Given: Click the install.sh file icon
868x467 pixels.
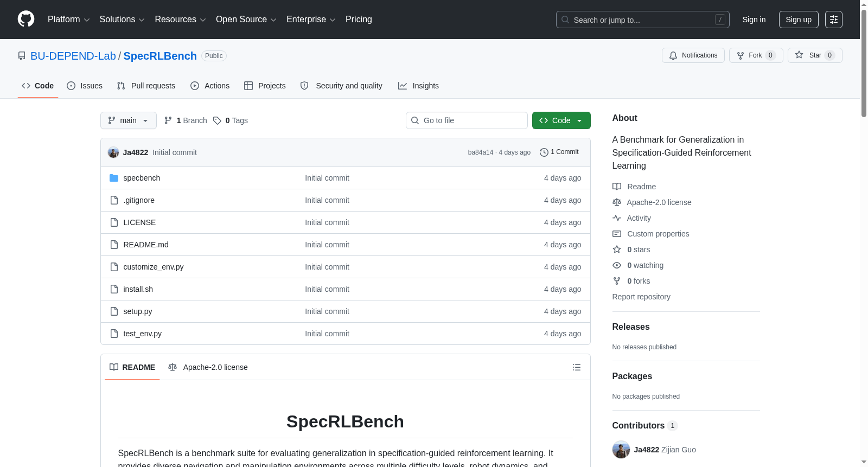Looking at the screenshot, I should tap(114, 289).
